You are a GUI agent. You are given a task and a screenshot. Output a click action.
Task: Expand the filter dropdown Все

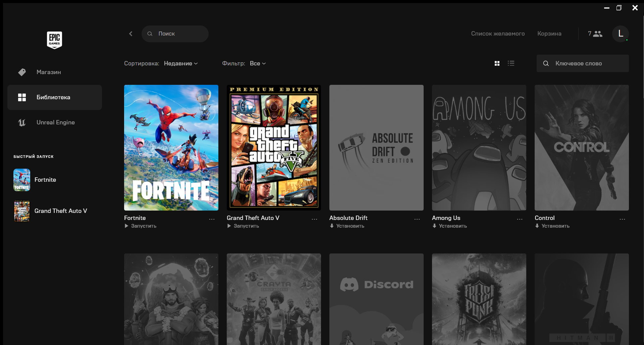[258, 63]
